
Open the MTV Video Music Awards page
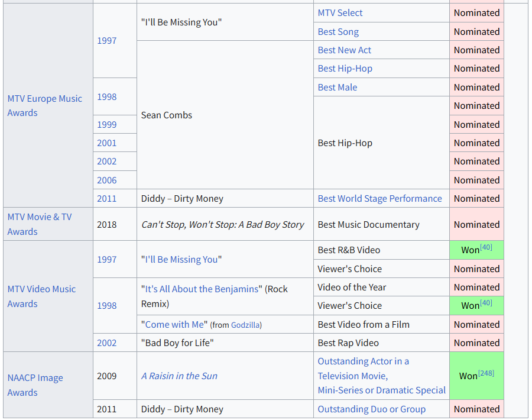41,296
